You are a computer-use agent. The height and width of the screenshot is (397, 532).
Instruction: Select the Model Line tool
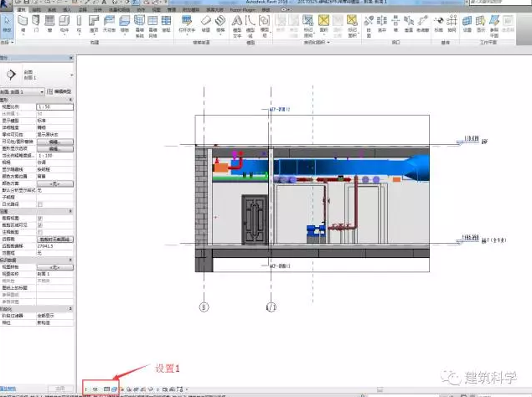click(x=251, y=26)
